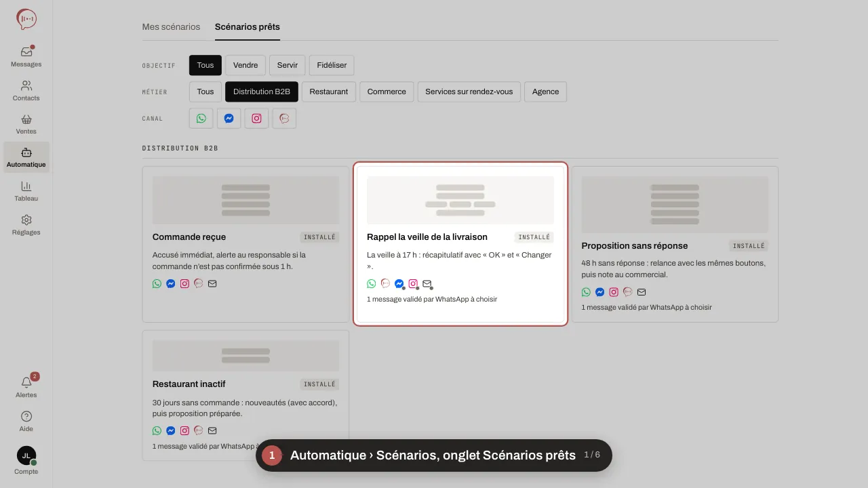This screenshot has width=868, height=488.
Task: Select the Automatique robot icon
Action: (x=26, y=157)
